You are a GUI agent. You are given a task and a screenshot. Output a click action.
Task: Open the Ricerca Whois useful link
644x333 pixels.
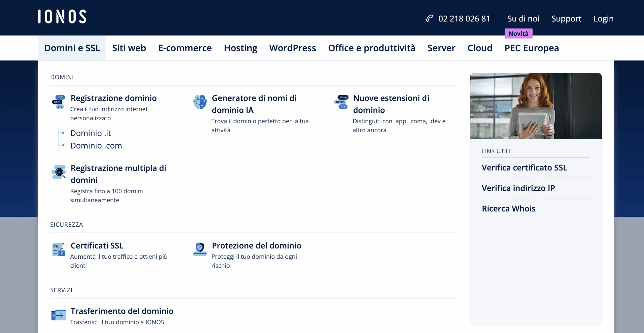[508, 208]
